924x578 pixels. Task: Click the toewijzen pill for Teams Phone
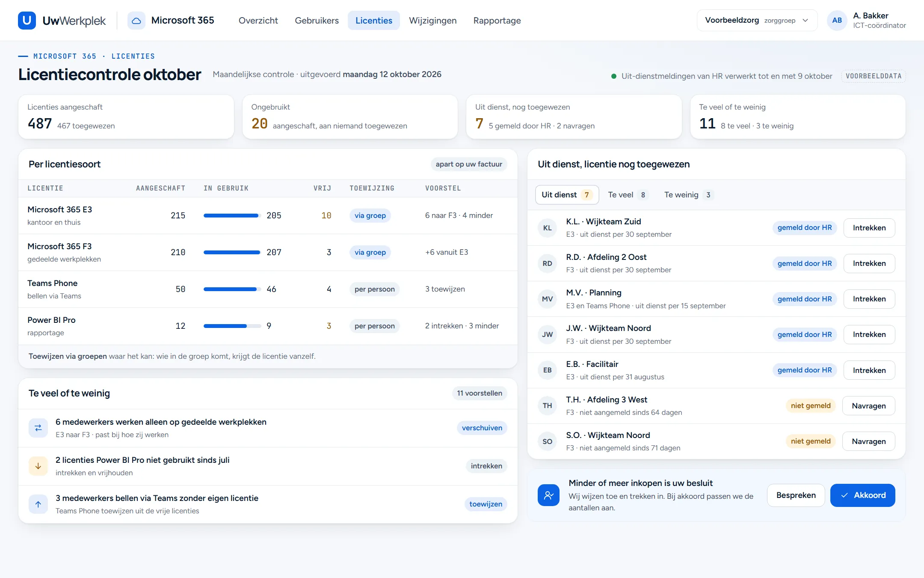point(486,504)
